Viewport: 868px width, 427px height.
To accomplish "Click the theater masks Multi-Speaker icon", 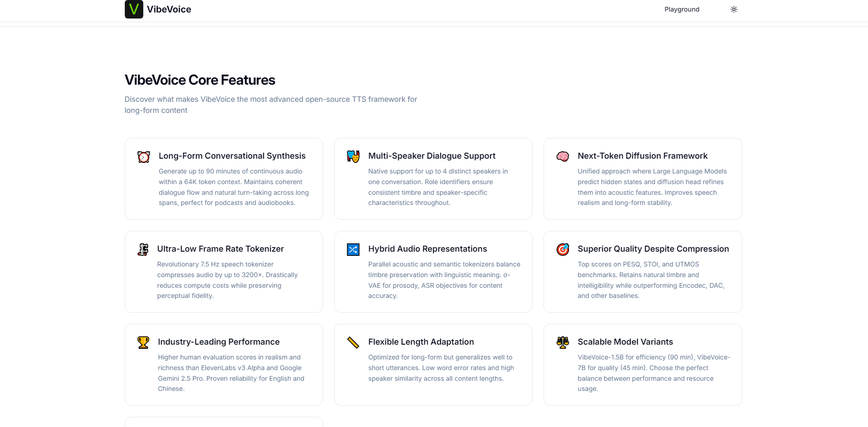I will 353,157.
